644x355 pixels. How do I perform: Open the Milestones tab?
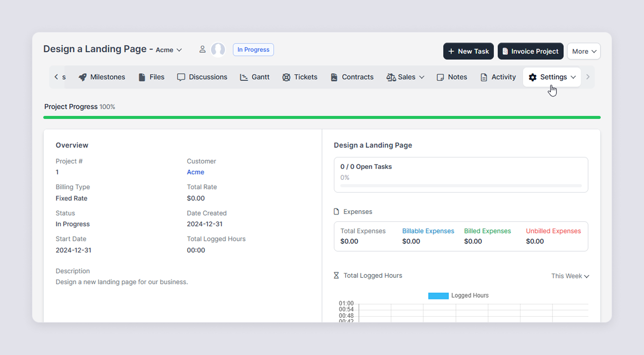[102, 77]
